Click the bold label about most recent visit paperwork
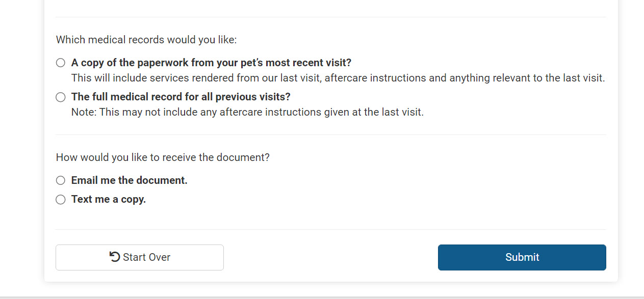 click(211, 63)
